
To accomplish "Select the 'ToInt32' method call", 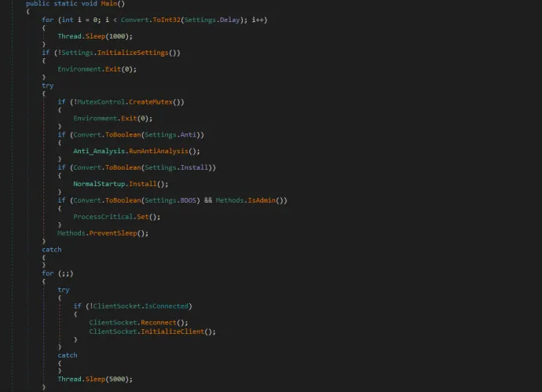I will (167, 20).
